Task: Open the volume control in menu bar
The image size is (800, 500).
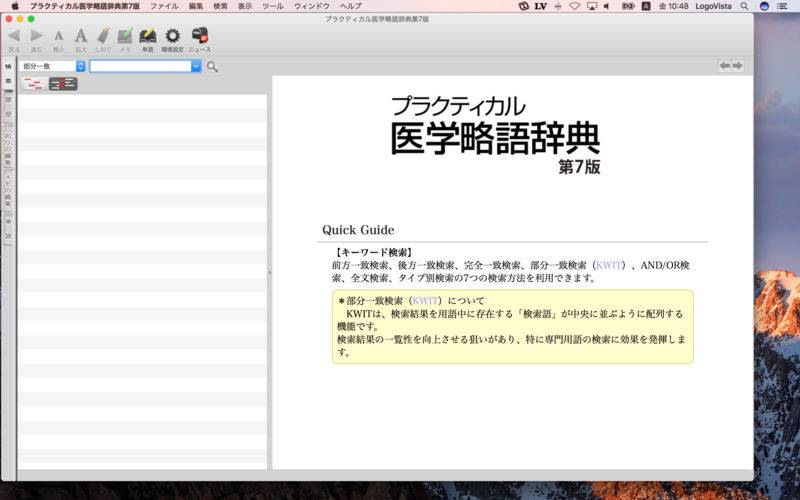Action: pyautogui.click(x=607, y=6)
